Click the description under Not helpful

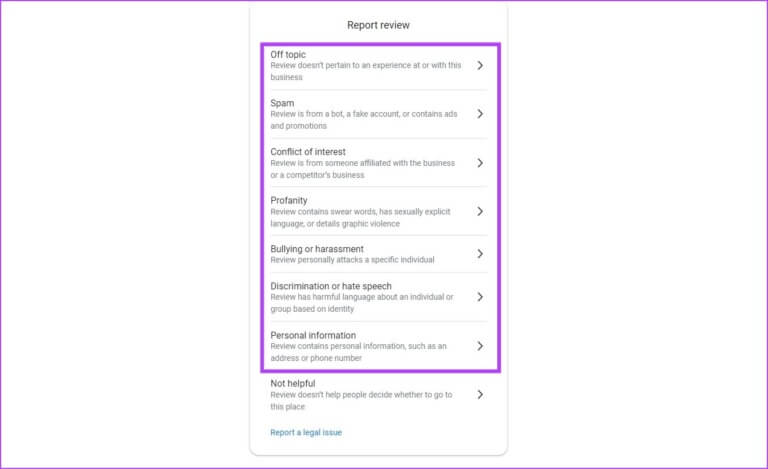click(360, 401)
